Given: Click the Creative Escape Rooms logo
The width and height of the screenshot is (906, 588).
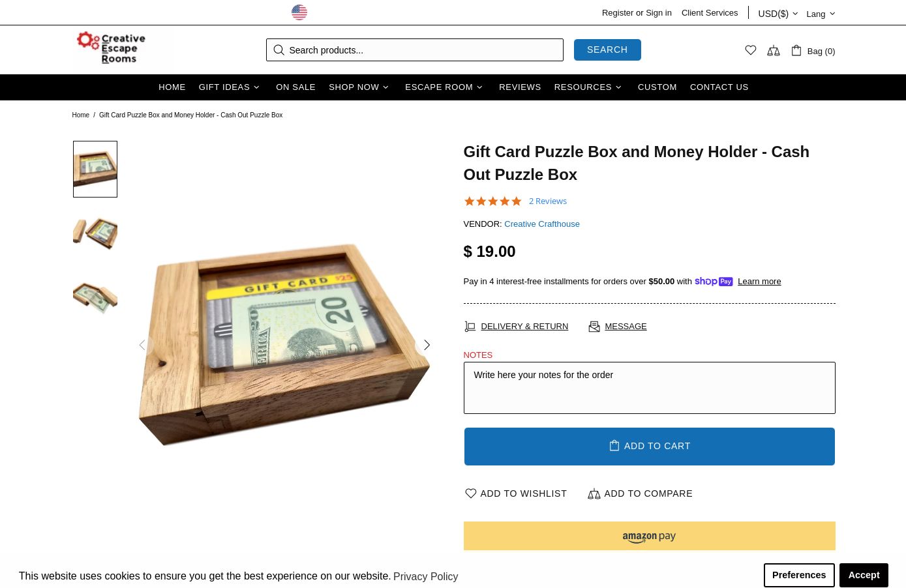Looking at the screenshot, I should tap(111, 48).
